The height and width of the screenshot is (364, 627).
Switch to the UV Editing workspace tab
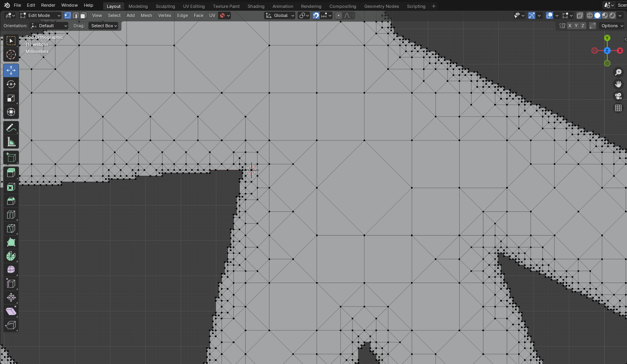(194, 6)
